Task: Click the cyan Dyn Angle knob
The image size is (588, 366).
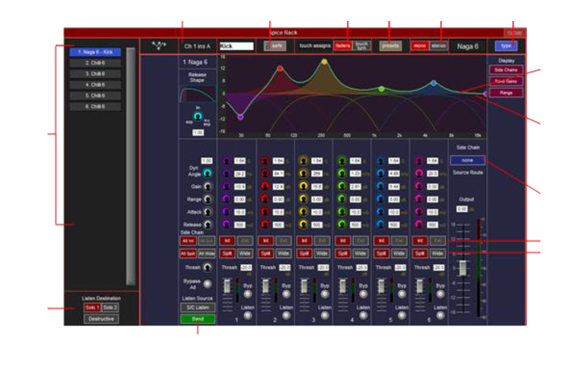Action: tap(207, 173)
